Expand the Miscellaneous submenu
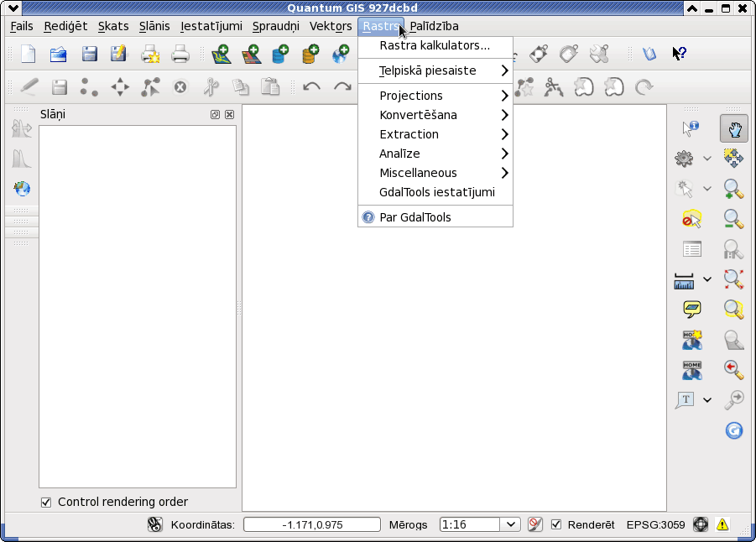Image resolution: width=756 pixels, height=542 pixels. click(x=435, y=173)
